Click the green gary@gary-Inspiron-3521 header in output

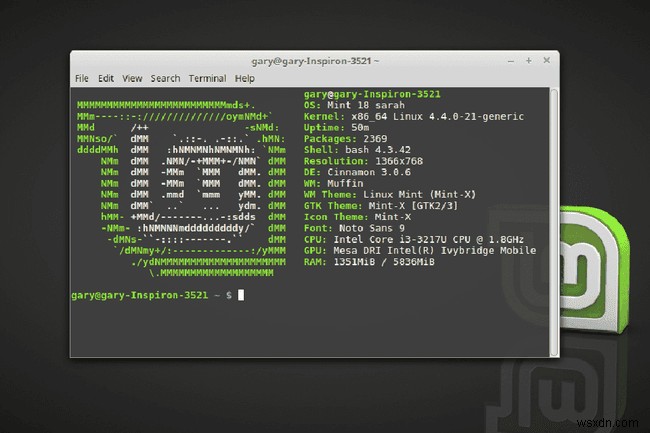click(372, 94)
